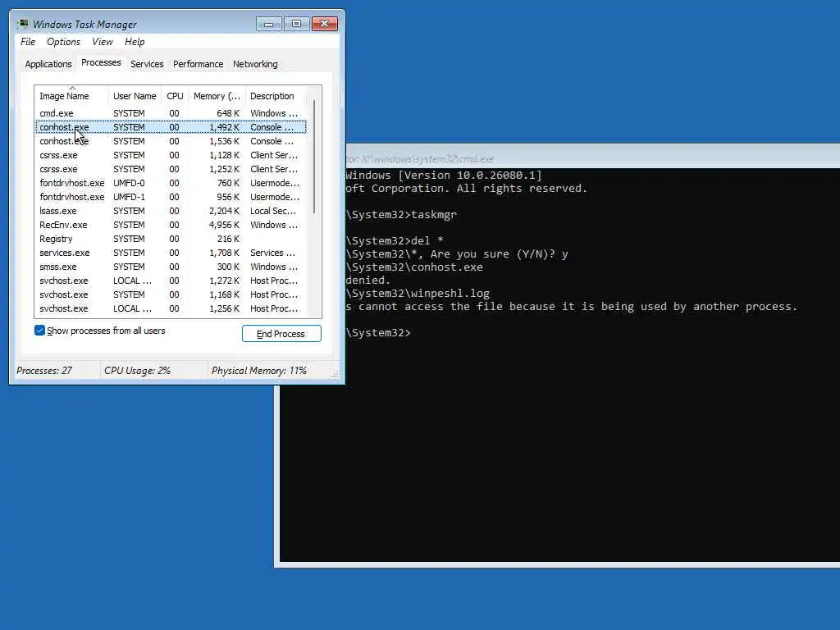840x630 pixels.
Task: Select the lsass.exe process row
Action: [x=171, y=211]
